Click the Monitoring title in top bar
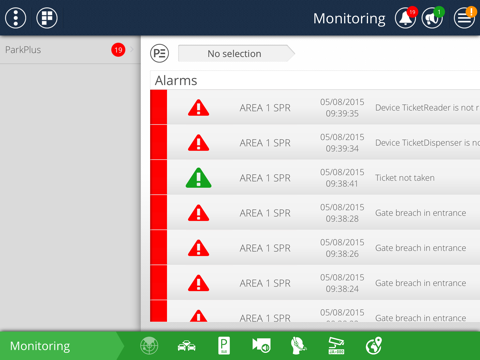Viewport: 480px width, 360px height. pos(349,18)
